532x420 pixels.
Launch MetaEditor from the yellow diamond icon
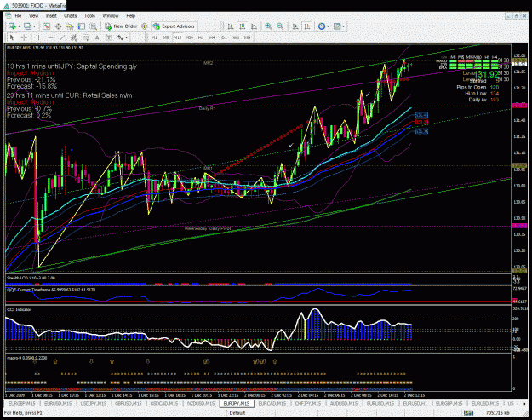[x=145, y=26]
